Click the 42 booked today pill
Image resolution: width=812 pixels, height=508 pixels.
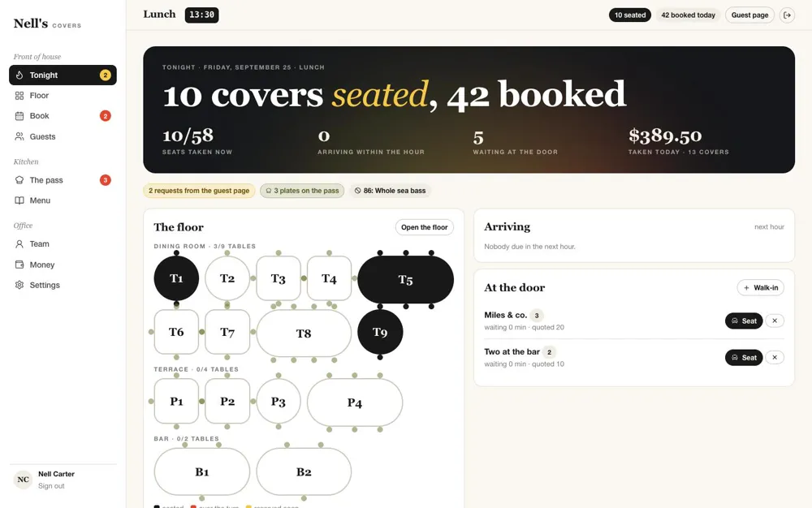[688, 15]
